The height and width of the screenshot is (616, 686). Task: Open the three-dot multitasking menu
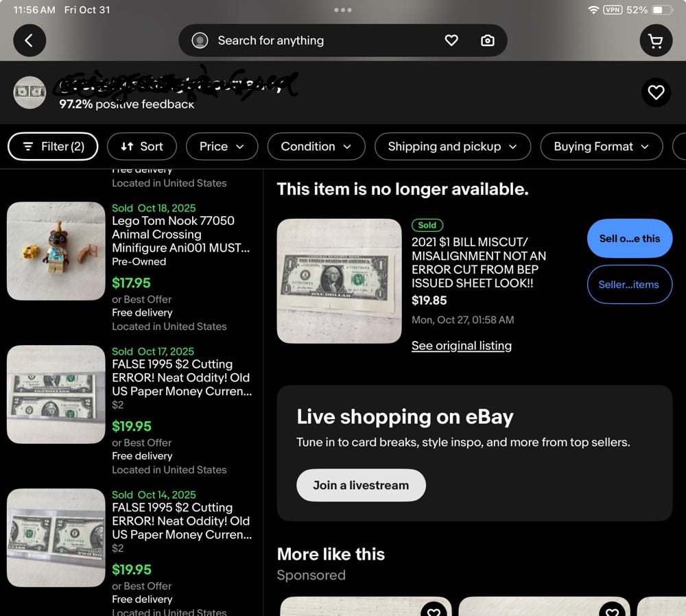point(342,10)
